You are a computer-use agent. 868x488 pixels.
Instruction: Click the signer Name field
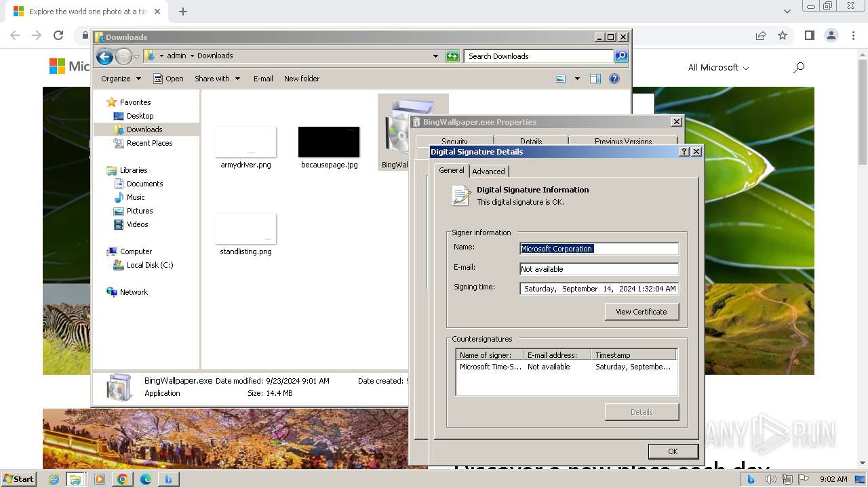click(x=599, y=249)
